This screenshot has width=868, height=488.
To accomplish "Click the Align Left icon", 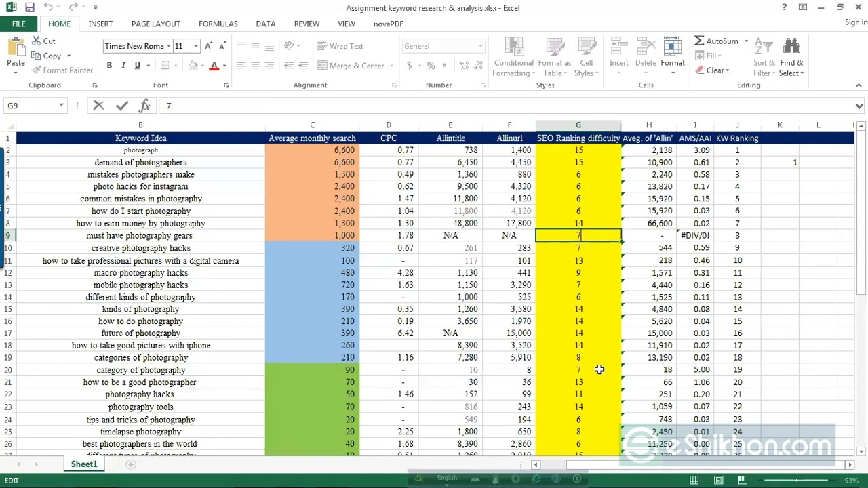I will click(241, 66).
